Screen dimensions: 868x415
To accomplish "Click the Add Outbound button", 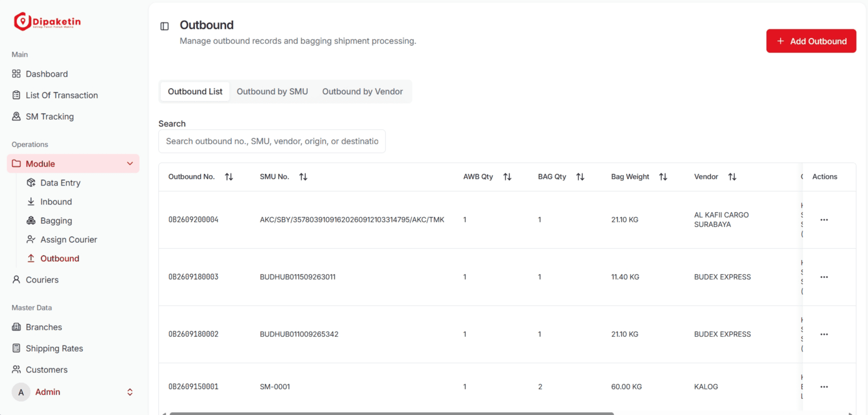I will coord(811,41).
